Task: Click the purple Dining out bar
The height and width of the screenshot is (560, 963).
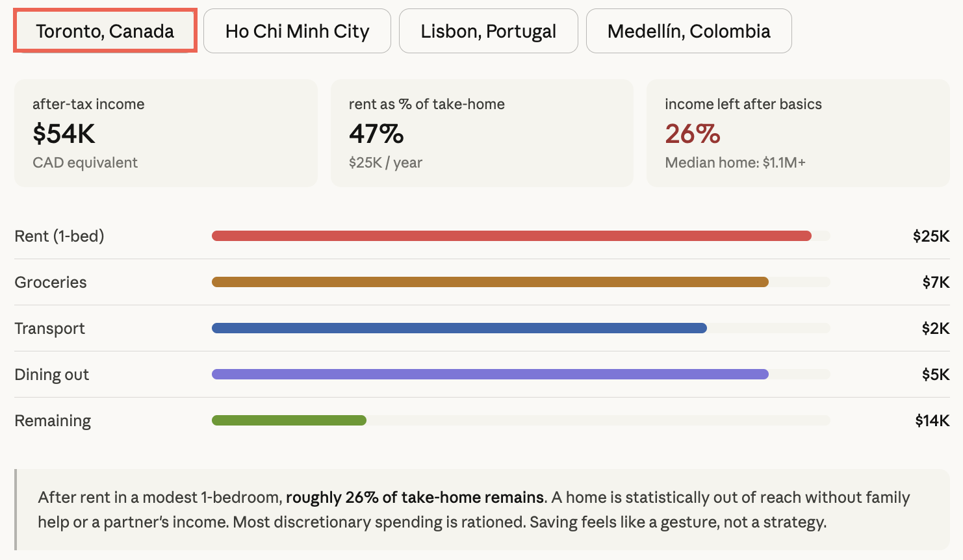Action: (x=490, y=374)
